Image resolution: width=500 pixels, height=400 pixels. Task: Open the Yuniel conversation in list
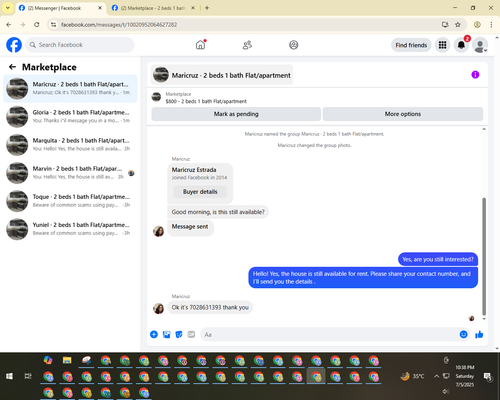point(70,229)
